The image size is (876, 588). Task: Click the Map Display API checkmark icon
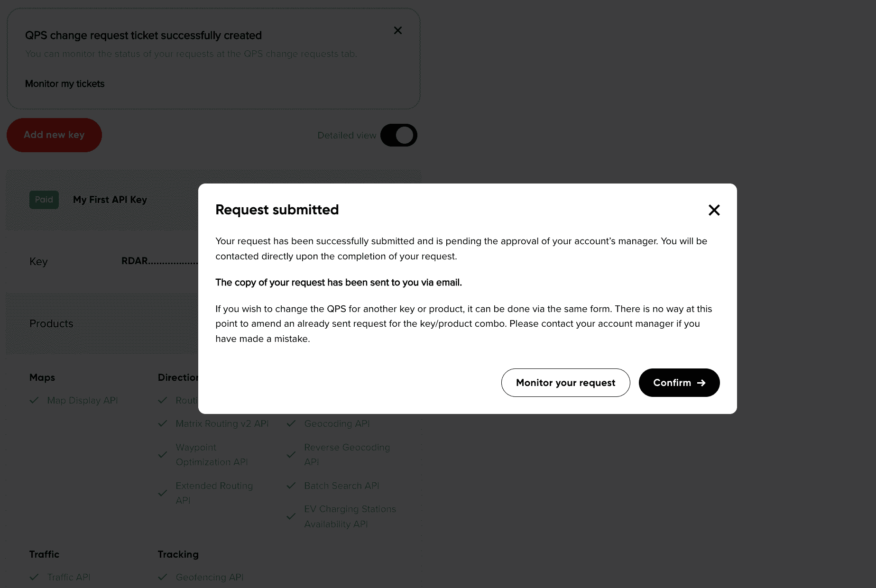tap(34, 400)
